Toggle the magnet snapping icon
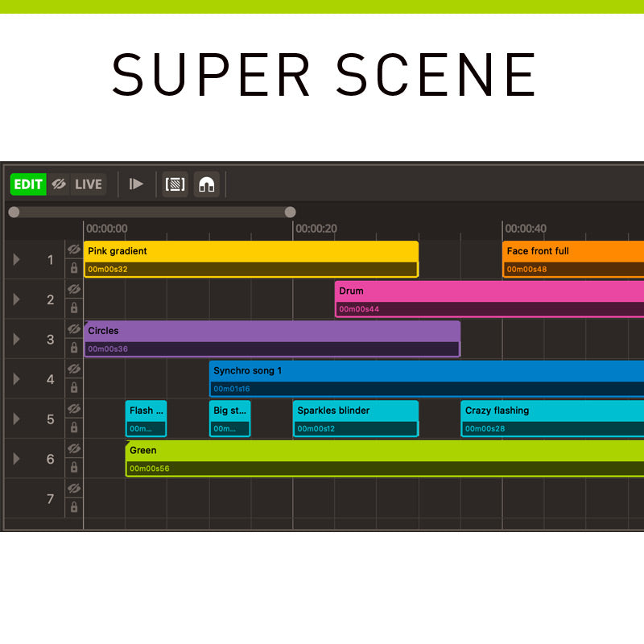Viewport: 644px width, 644px height. (207, 184)
